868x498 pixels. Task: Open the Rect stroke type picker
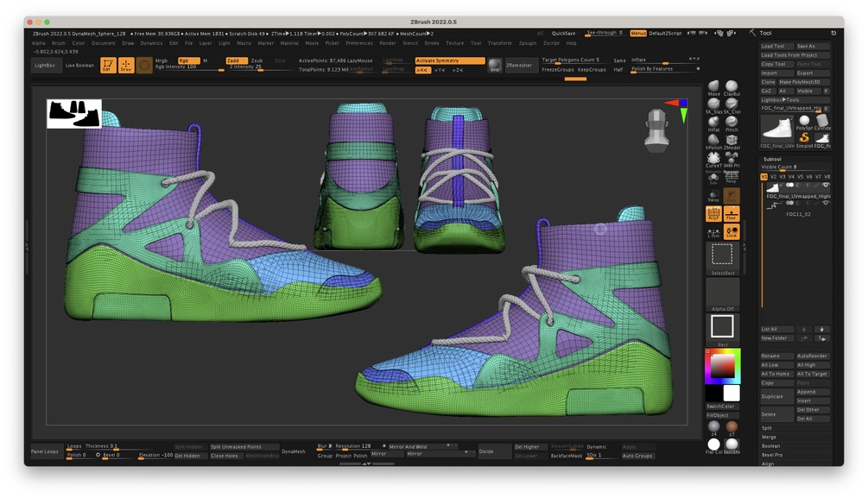(722, 330)
